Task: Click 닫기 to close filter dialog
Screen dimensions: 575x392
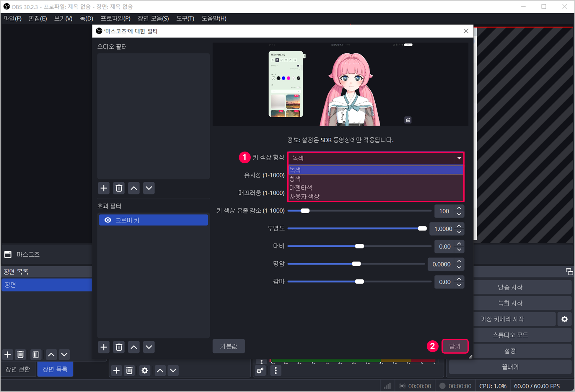Action: coord(455,346)
